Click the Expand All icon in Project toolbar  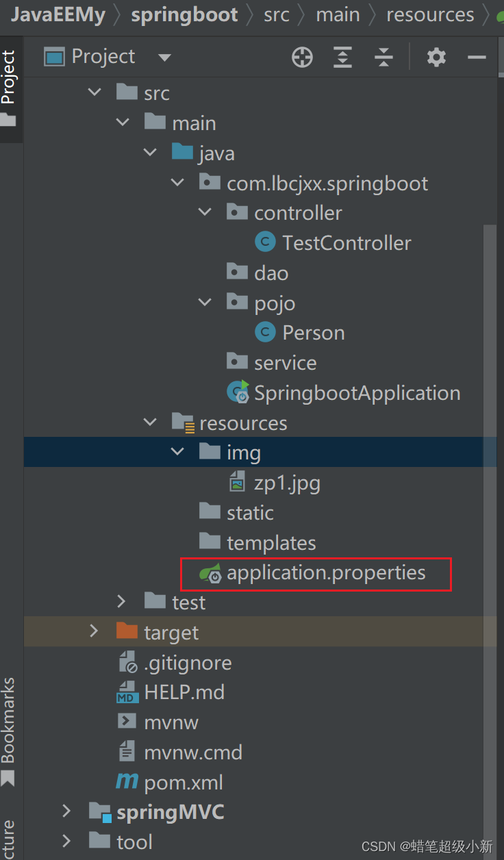(x=342, y=57)
